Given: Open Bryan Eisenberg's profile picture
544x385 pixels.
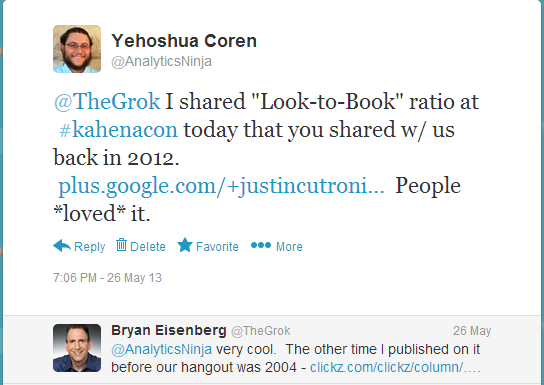Looking at the screenshot, I should pyautogui.click(x=77, y=348).
